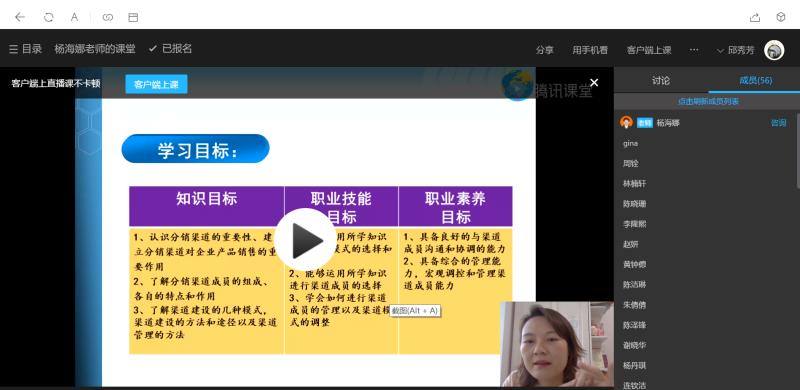Click the share export icon at top right
The width and height of the screenshot is (800, 390).
[x=755, y=17]
